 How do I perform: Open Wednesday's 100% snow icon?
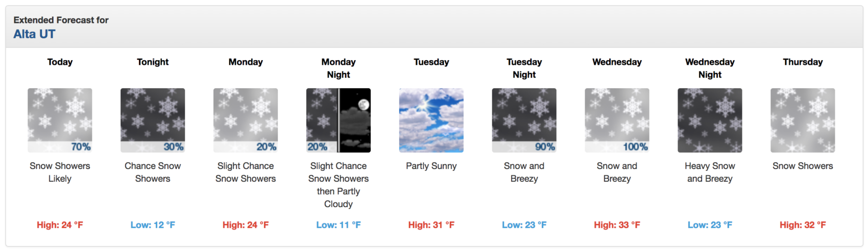pyautogui.click(x=617, y=120)
